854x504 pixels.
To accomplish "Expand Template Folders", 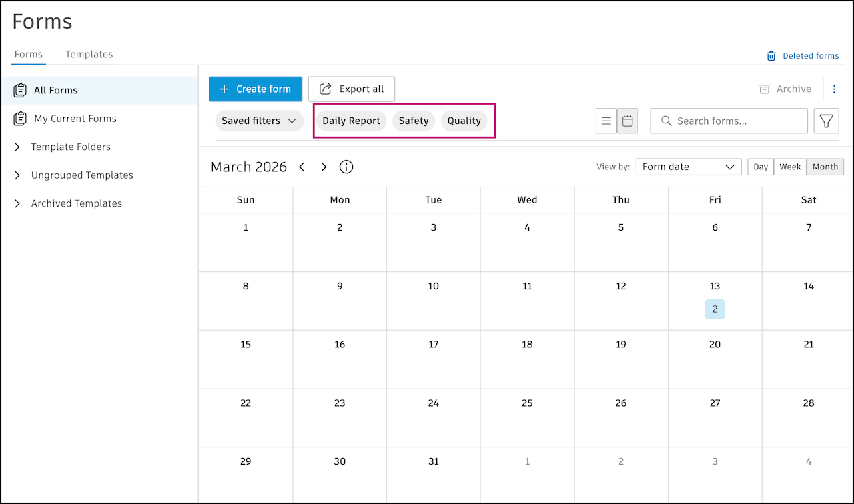I will tap(17, 147).
